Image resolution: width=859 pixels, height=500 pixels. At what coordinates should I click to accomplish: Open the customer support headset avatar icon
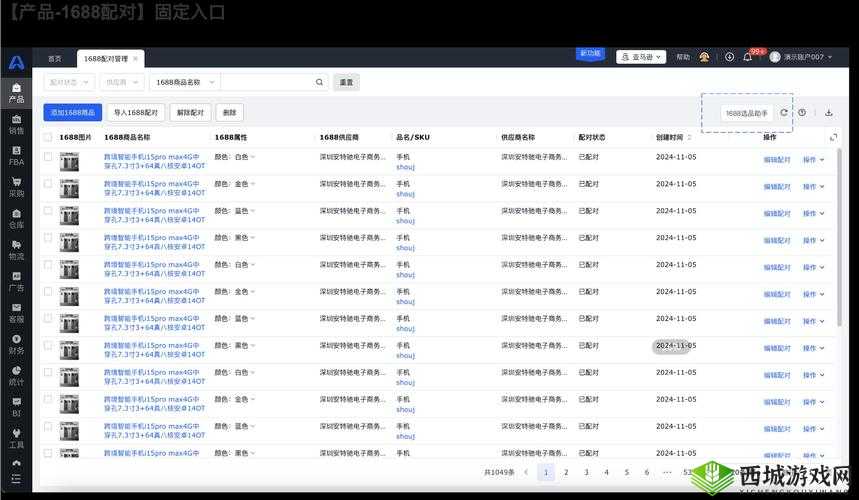[x=705, y=57]
